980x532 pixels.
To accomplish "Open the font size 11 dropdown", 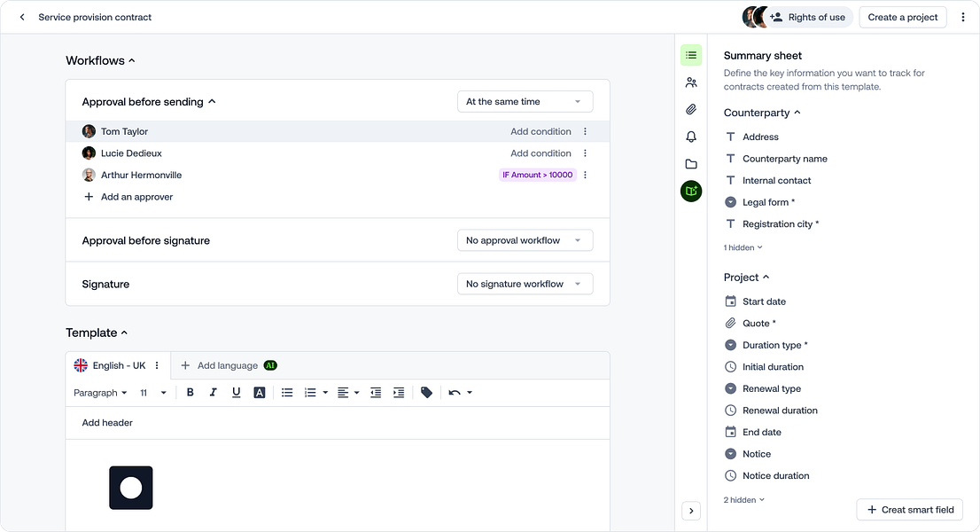I will pyautogui.click(x=153, y=393).
